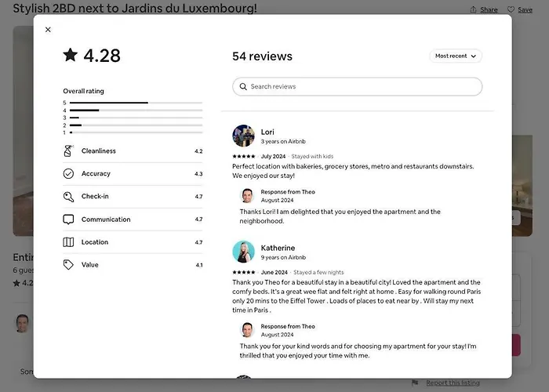Click the magnifier icon in the reviews search
This screenshot has height=392, width=549.
(243, 86)
